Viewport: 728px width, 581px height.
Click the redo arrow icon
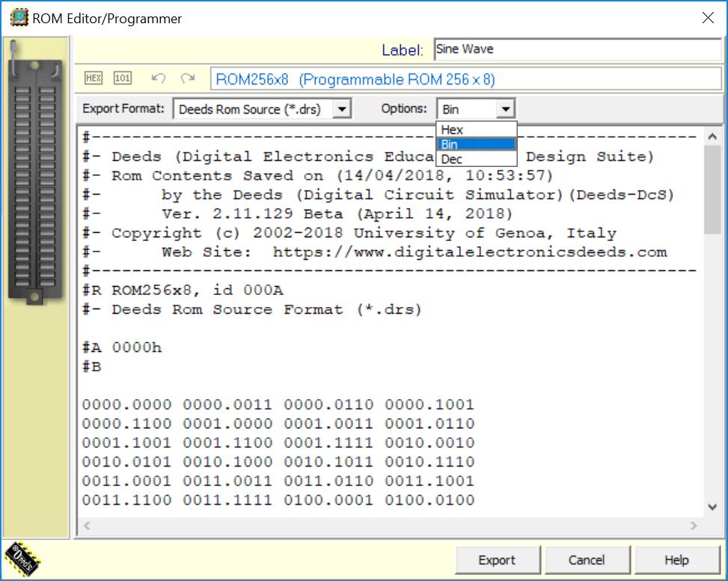(x=188, y=78)
